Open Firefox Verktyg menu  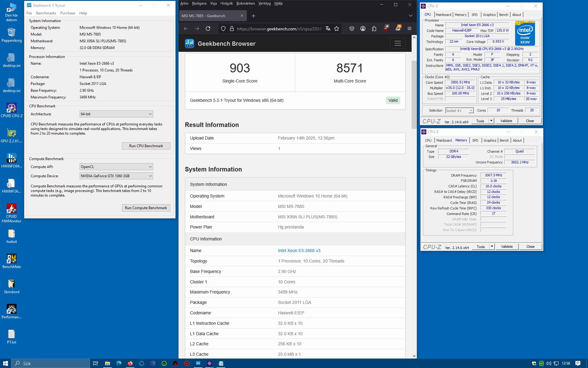(264, 3)
